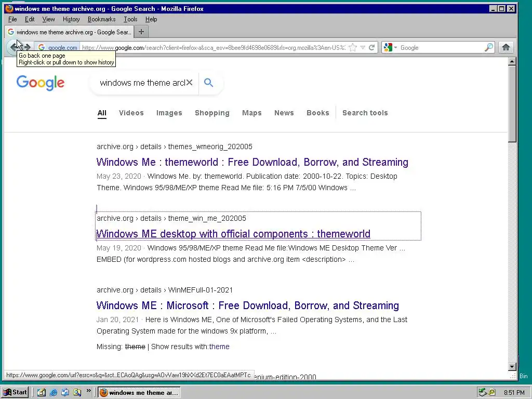This screenshot has height=399, width=532.
Task: Bookmark this page with star icon
Action: pos(353,47)
